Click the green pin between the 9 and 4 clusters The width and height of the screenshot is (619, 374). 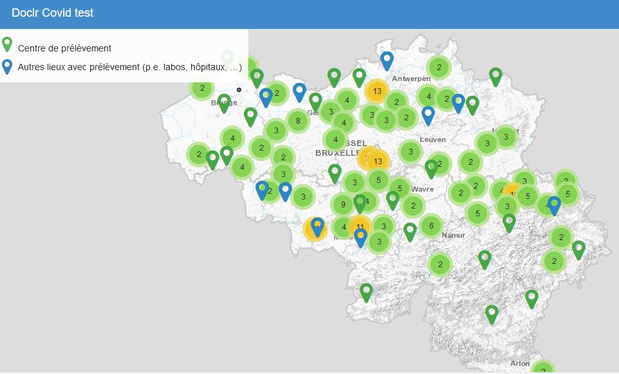coord(360,204)
